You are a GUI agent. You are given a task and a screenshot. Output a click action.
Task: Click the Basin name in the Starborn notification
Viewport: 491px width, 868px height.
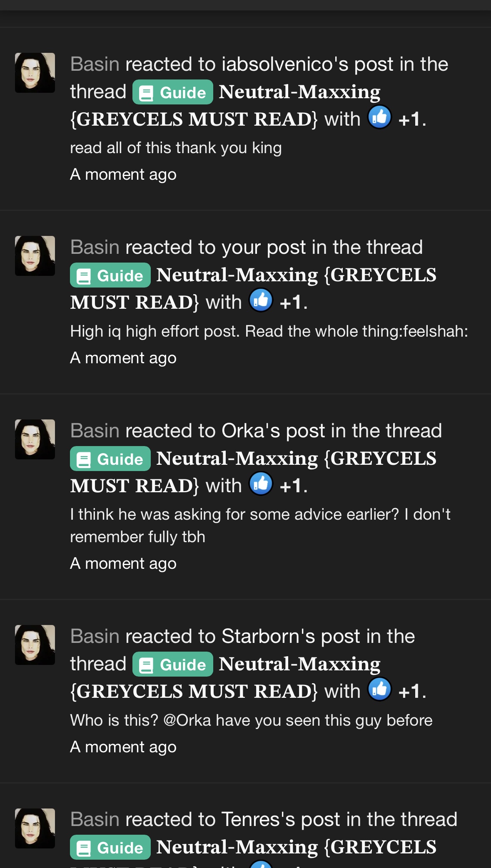(95, 636)
